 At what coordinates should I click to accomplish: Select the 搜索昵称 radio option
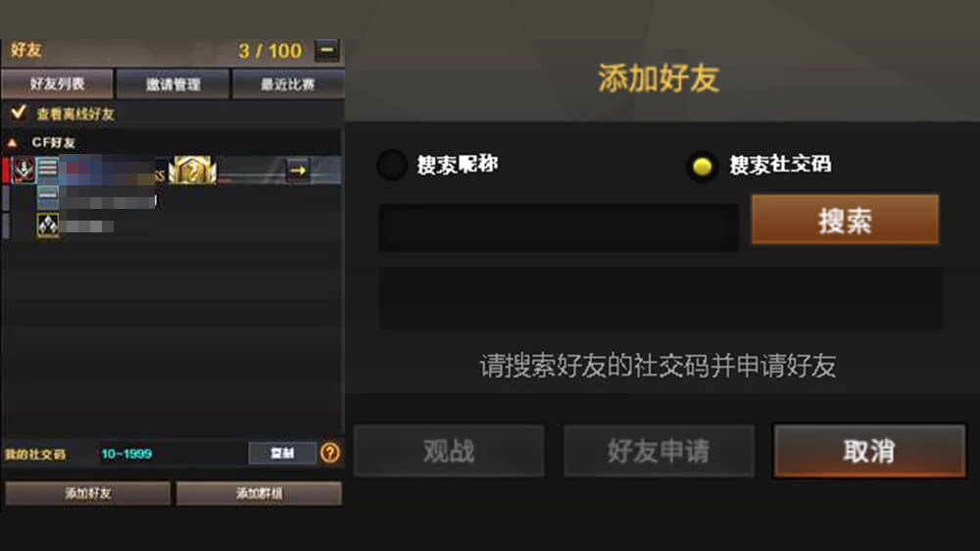tap(392, 165)
